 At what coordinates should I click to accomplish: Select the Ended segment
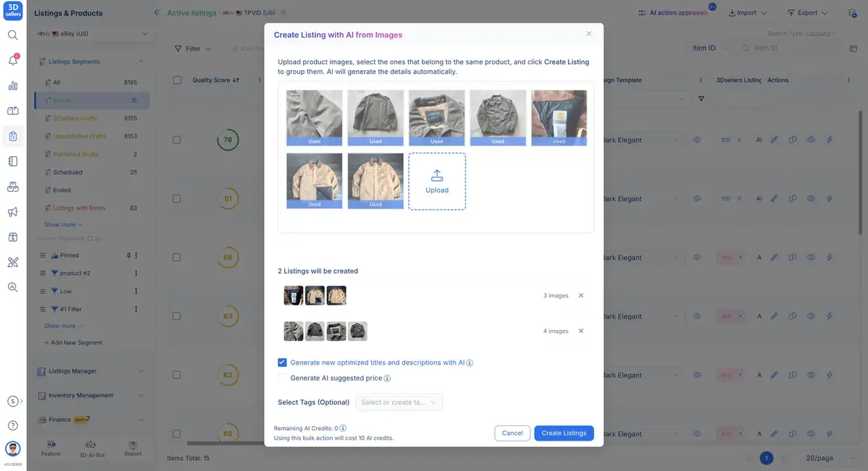coord(92,190)
